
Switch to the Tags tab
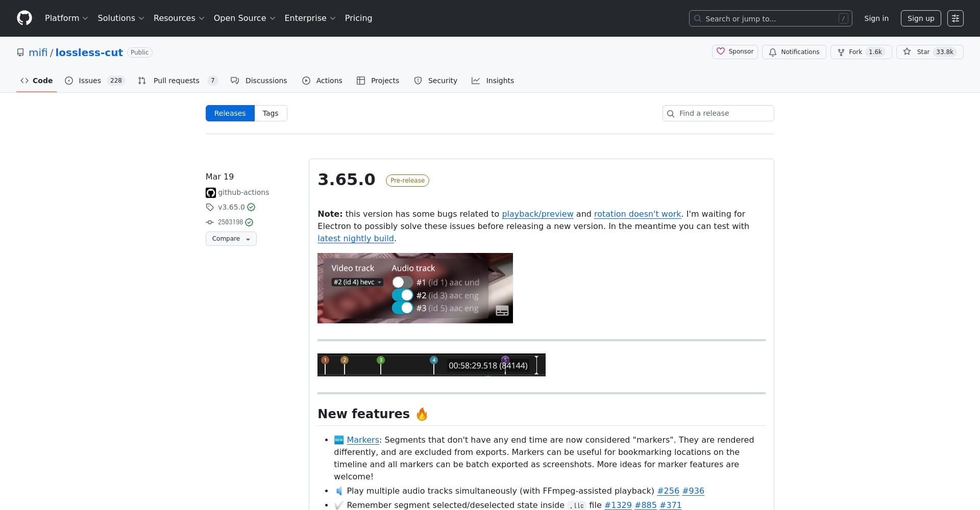point(270,113)
